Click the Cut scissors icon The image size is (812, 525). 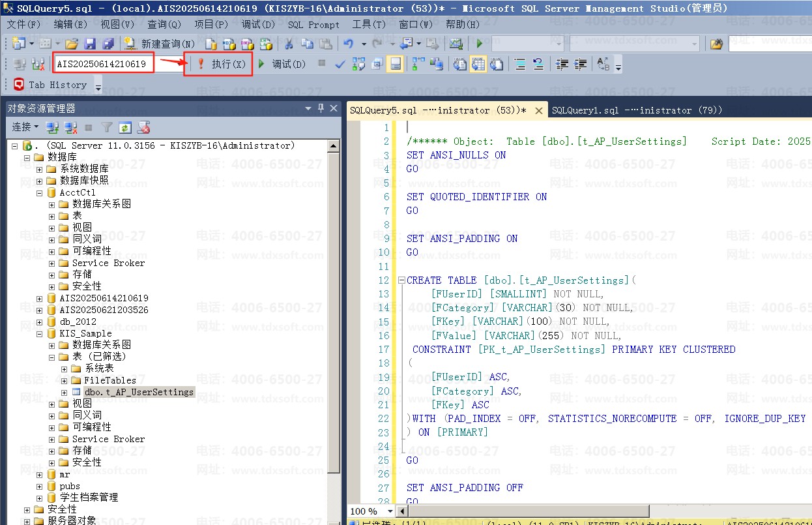pyautogui.click(x=289, y=44)
